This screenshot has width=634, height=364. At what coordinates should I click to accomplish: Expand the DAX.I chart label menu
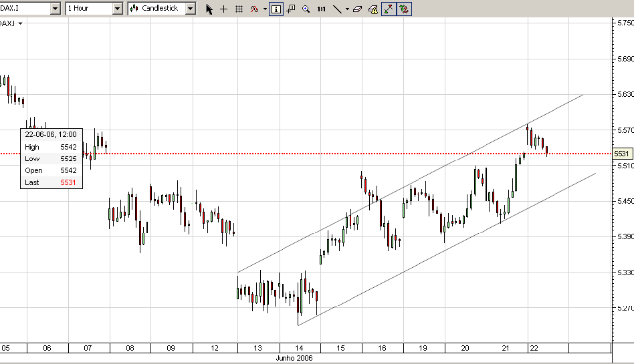click(20, 23)
